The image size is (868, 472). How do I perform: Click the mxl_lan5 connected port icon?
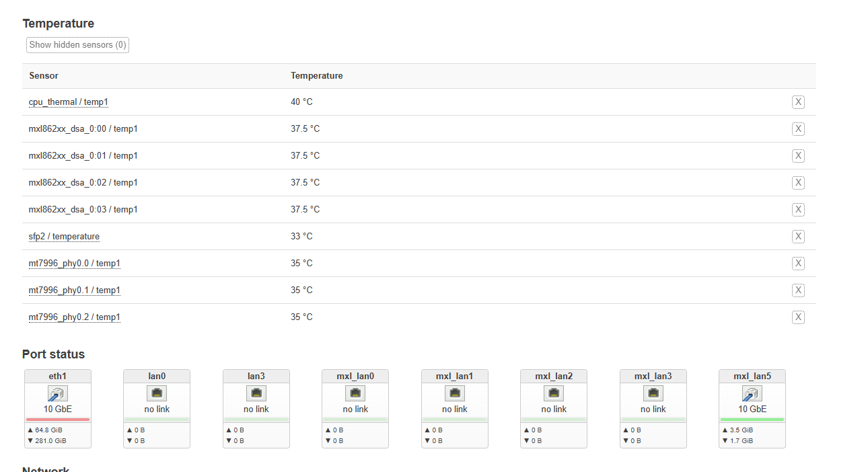[752, 393]
